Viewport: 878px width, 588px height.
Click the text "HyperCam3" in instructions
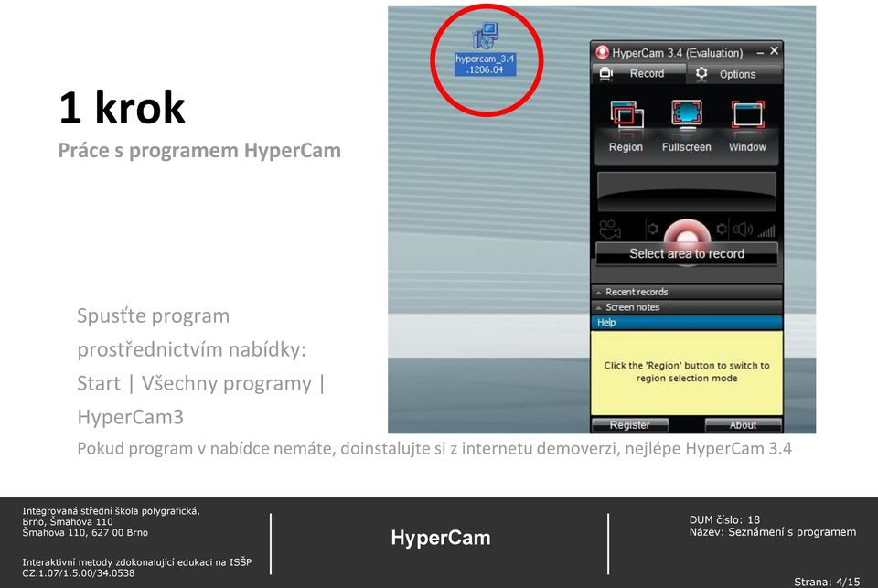coord(131,417)
